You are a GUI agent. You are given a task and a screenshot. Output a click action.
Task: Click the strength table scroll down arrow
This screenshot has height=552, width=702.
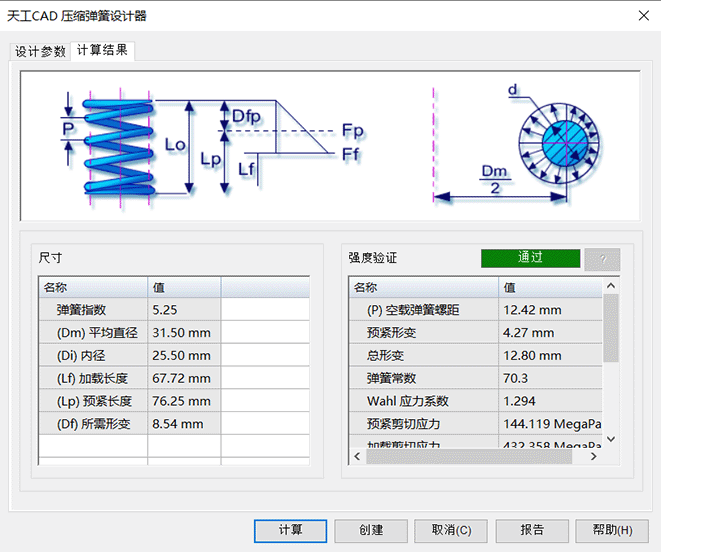point(611,439)
